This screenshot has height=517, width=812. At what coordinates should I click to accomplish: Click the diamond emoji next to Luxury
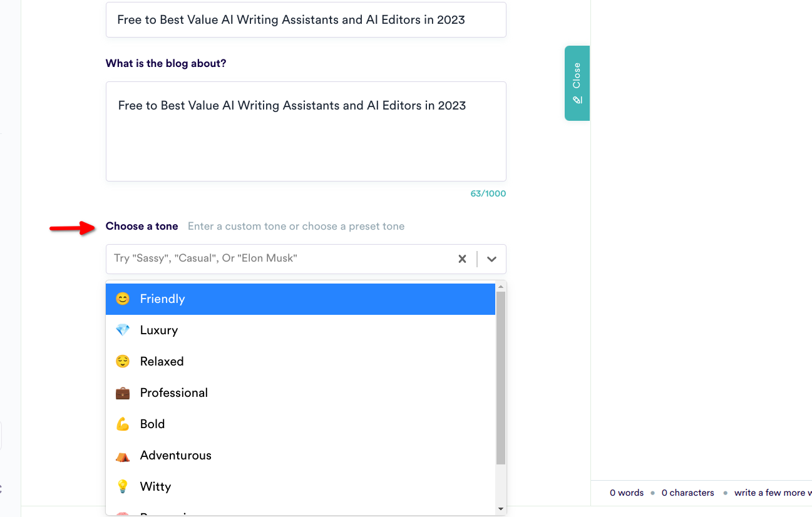123,330
